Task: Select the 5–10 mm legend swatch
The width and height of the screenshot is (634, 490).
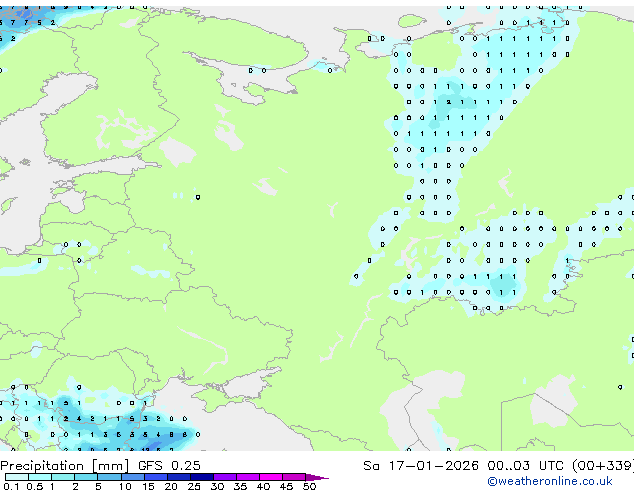Action: pyautogui.click(x=110, y=477)
